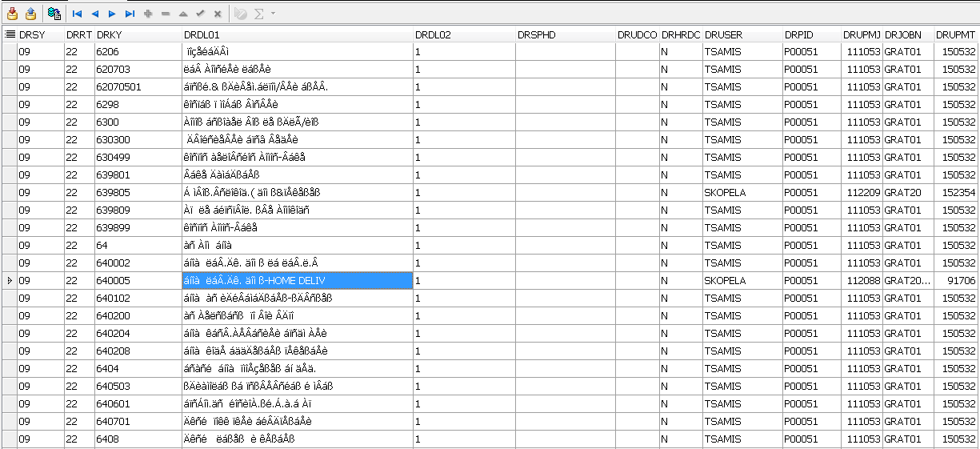Click SKOPELA user in row 639805
The height and width of the screenshot is (449, 980).
pos(742,193)
